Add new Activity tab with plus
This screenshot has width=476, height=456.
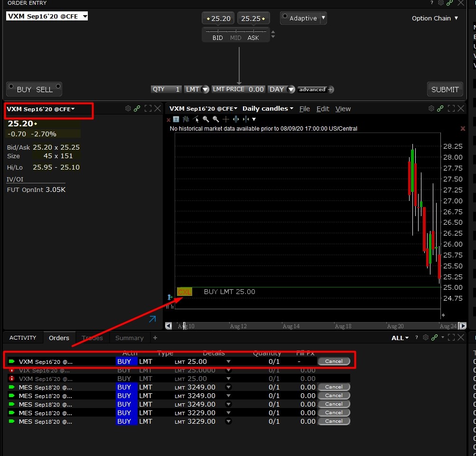tap(155, 338)
